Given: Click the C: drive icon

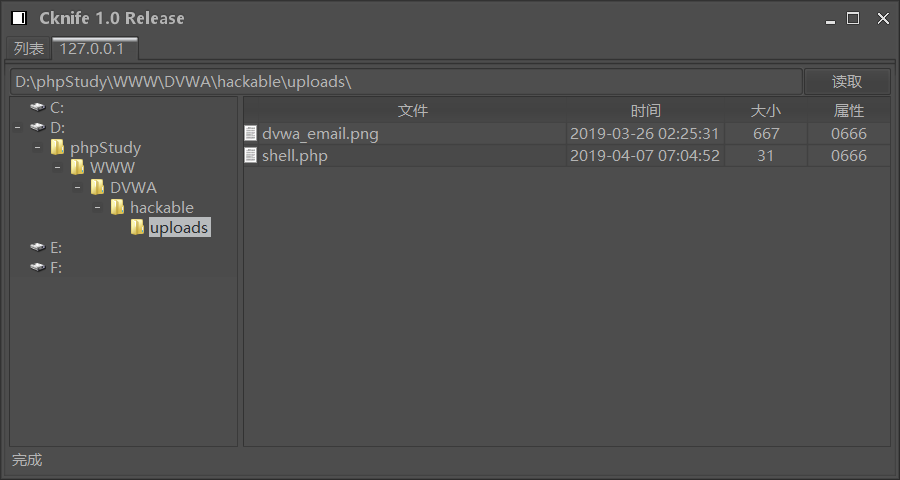Looking at the screenshot, I should [x=37, y=107].
